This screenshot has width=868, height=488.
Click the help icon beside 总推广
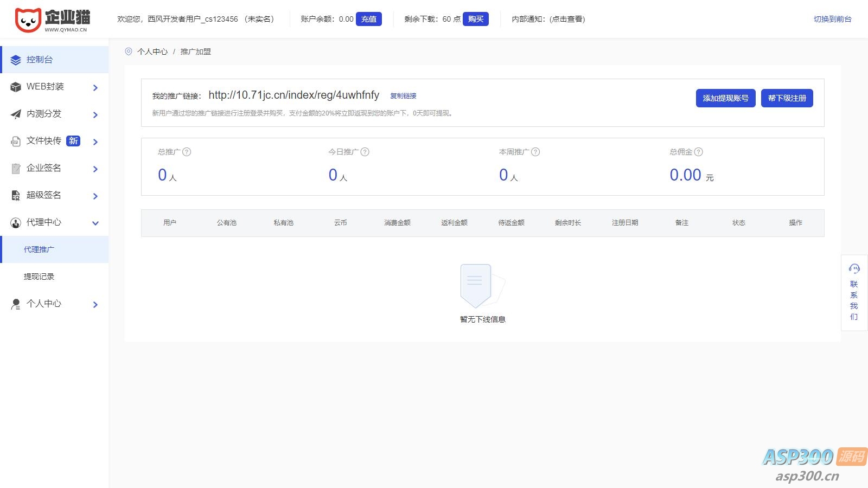[187, 152]
